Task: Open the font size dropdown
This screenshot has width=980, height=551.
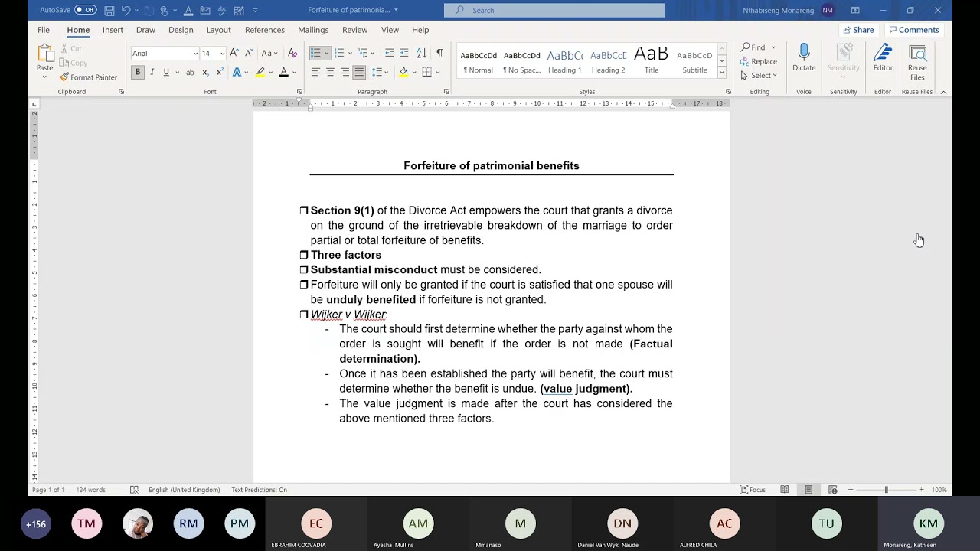Action: click(x=222, y=53)
